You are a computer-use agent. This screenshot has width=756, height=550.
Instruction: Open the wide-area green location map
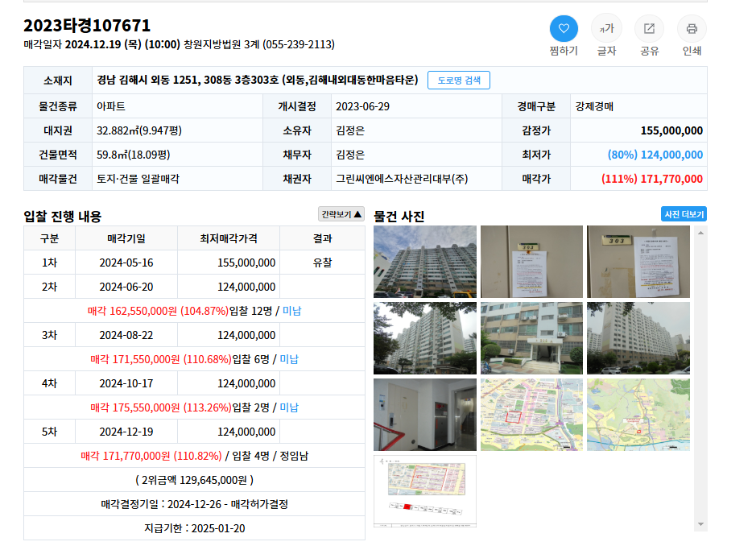pos(638,415)
